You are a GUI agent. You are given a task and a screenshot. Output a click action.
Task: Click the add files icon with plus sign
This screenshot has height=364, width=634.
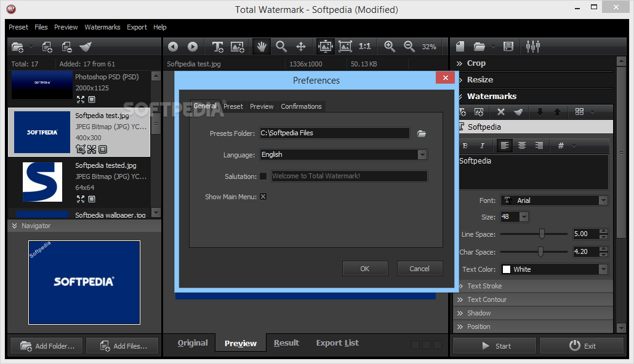tap(47, 47)
